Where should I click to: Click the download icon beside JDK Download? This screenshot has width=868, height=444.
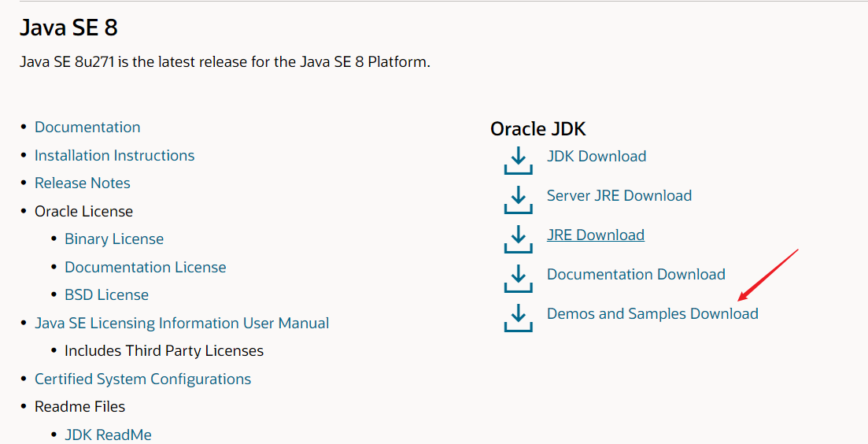tap(518, 161)
